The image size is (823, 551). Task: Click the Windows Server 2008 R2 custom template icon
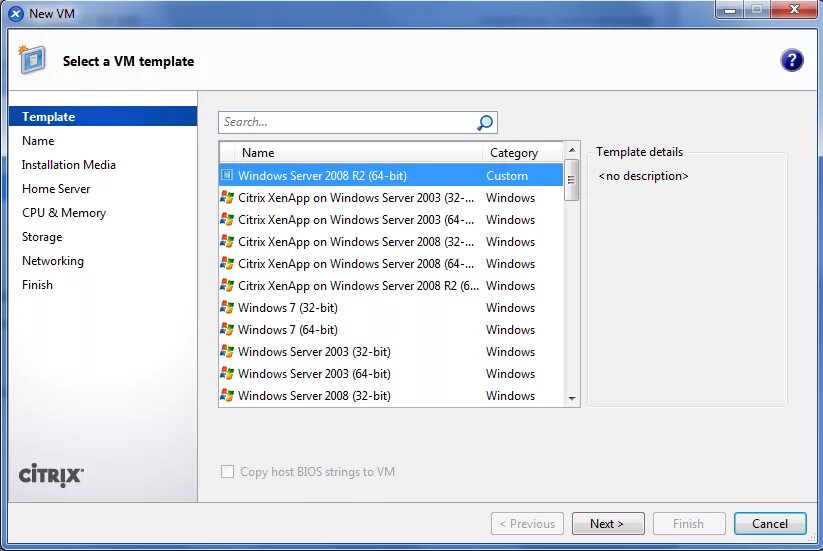point(227,175)
